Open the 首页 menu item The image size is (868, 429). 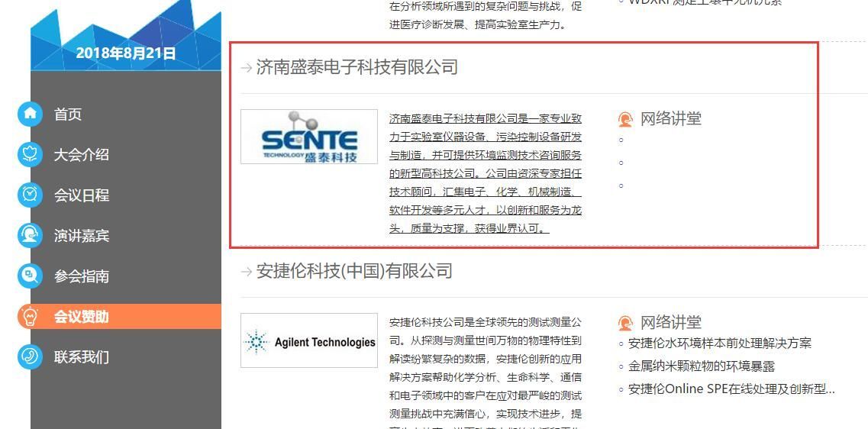67,115
